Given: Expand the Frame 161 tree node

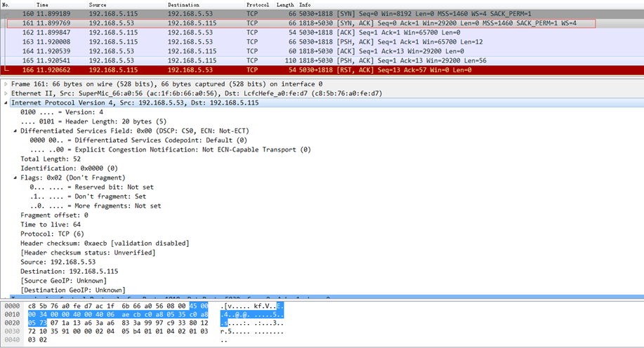Looking at the screenshot, I should (x=6, y=84).
